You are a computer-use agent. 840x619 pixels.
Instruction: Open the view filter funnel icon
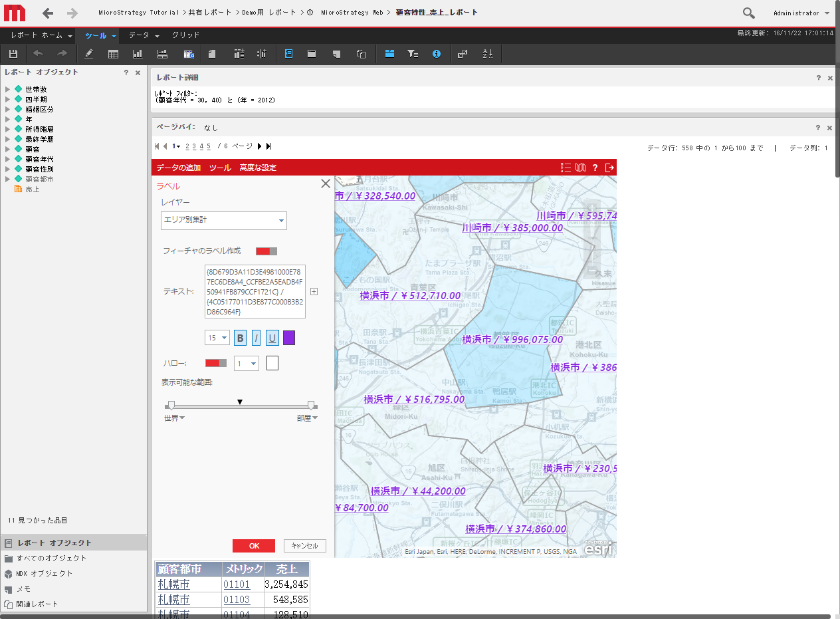point(412,54)
